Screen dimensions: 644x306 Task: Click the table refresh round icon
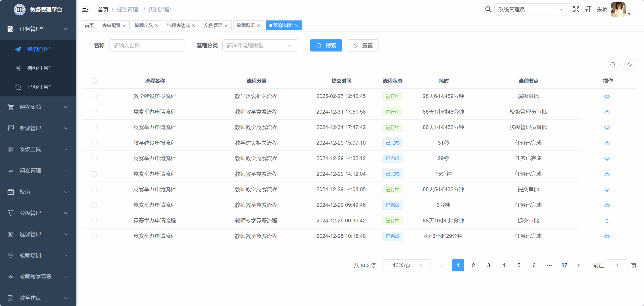coord(630,65)
